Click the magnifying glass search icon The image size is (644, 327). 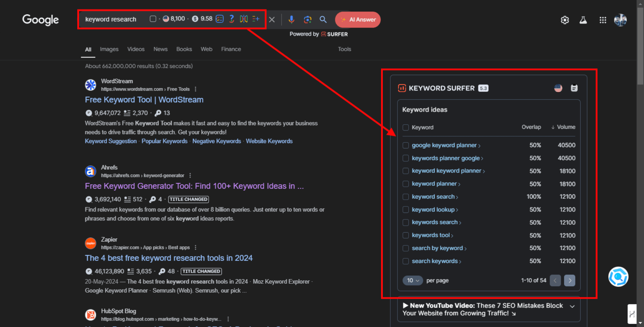[323, 20]
